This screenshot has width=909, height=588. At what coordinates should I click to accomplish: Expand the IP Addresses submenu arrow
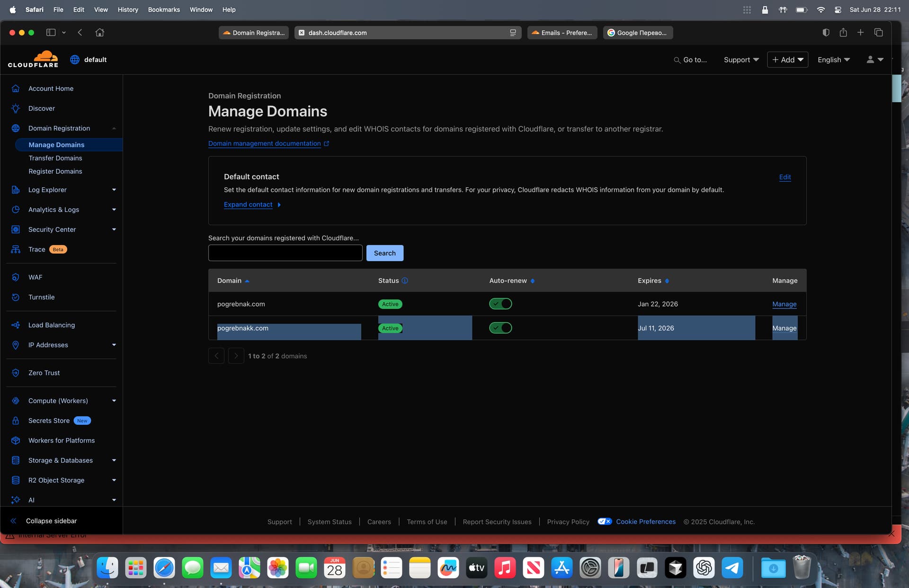[114, 345]
